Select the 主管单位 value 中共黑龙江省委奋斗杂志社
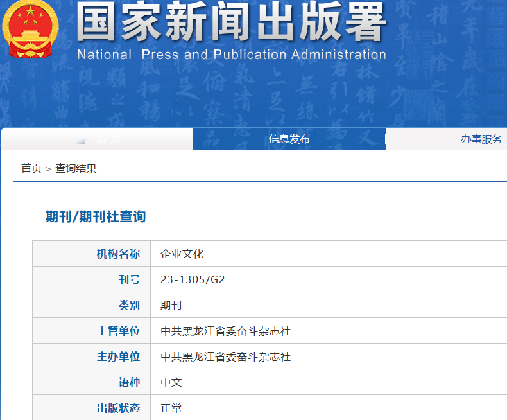 click(226, 331)
